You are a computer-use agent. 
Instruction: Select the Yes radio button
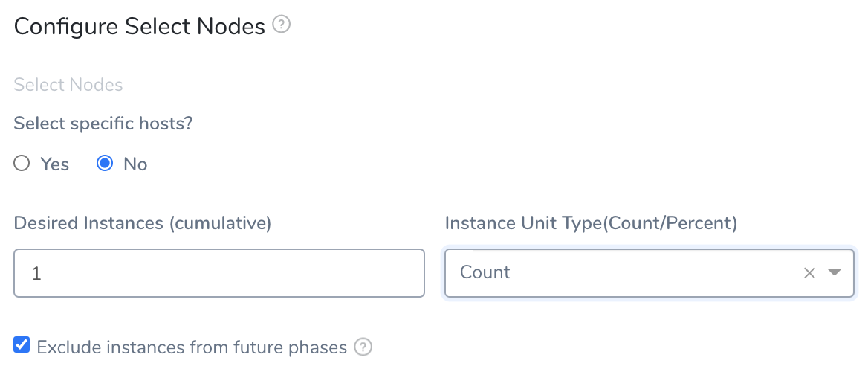pyautogui.click(x=22, y=164)
